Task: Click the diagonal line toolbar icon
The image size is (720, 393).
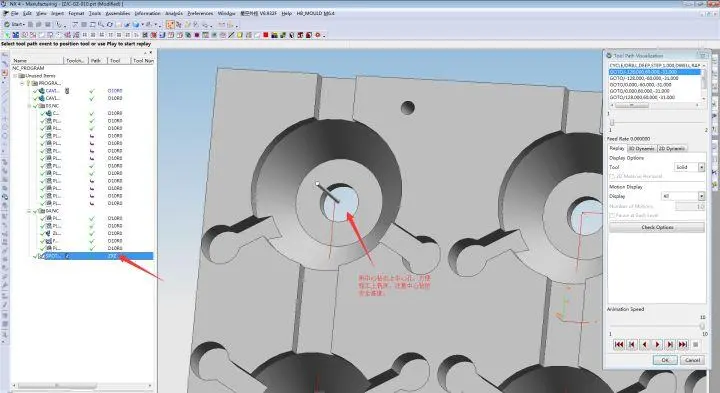Action: pyautogui.click(x=231, y=35)
